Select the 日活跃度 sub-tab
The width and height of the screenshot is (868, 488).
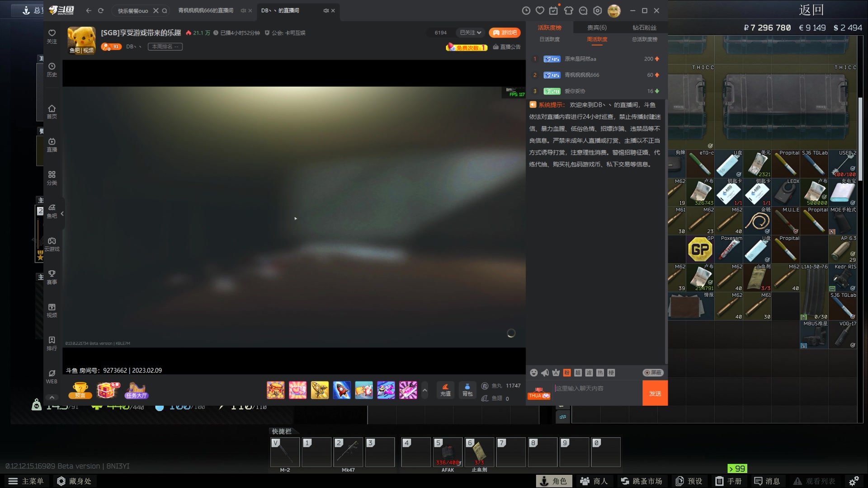click(549, 39)
